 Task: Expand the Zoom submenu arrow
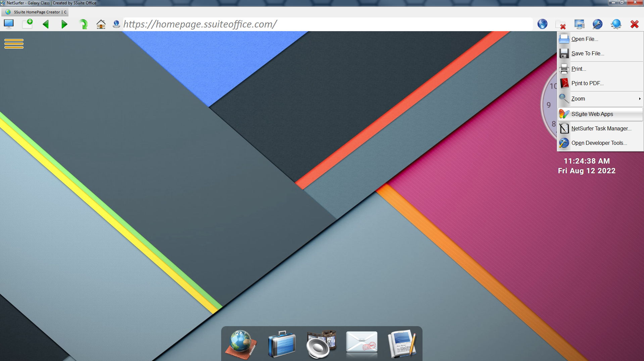coord(639,99)
